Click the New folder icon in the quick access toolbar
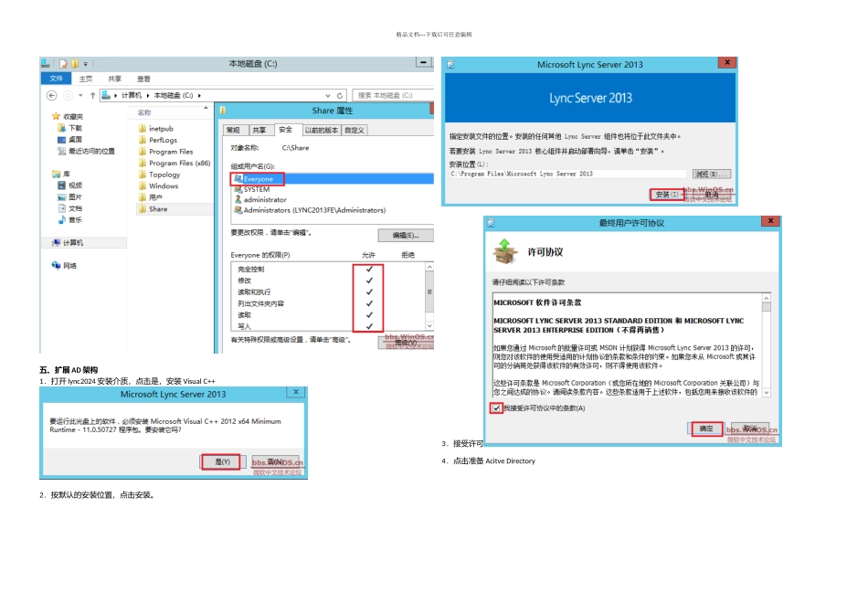 pos(75,64)
